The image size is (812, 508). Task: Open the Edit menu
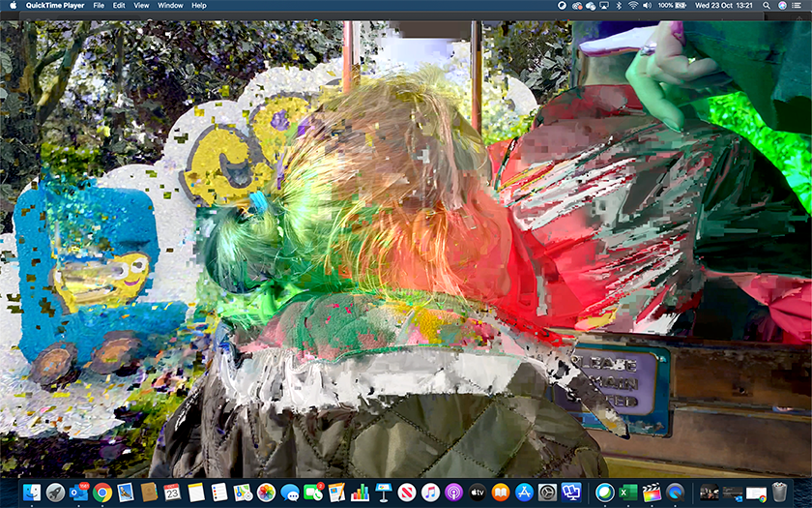click(119, 5)
